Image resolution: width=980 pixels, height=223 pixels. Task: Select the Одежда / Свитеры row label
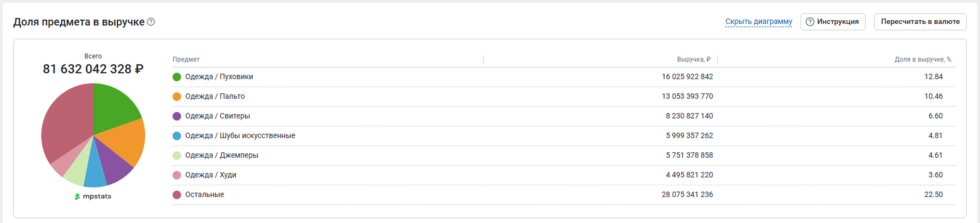coord(217,116)
